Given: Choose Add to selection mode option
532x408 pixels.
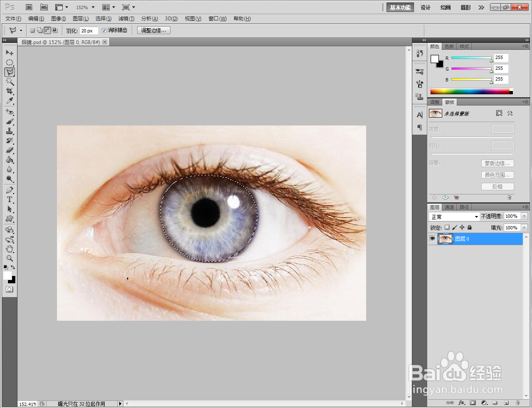Looking at the screenshot, I should point(40,30).
